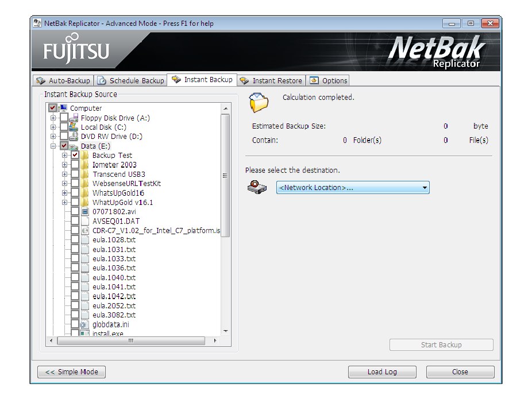532x399 pixels.
Task: Expand the Local Disk (C:) node
Action: pyautogui.click(x=53, y=127)
